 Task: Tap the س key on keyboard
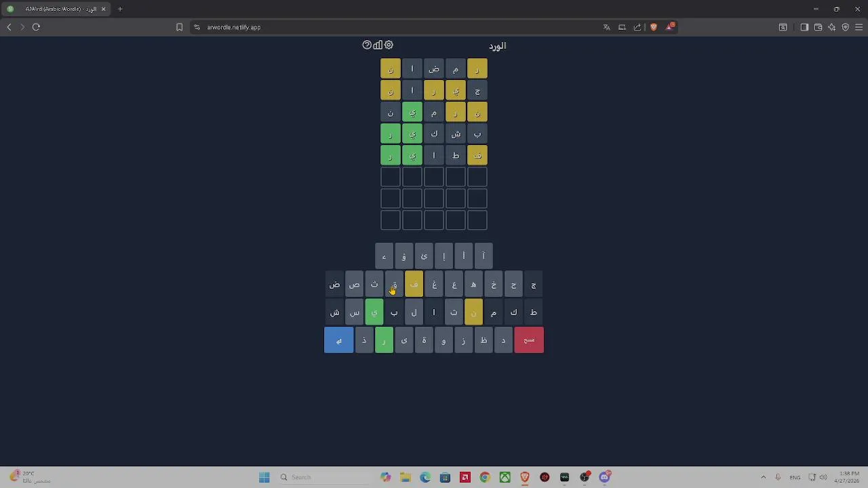[354, 312]
